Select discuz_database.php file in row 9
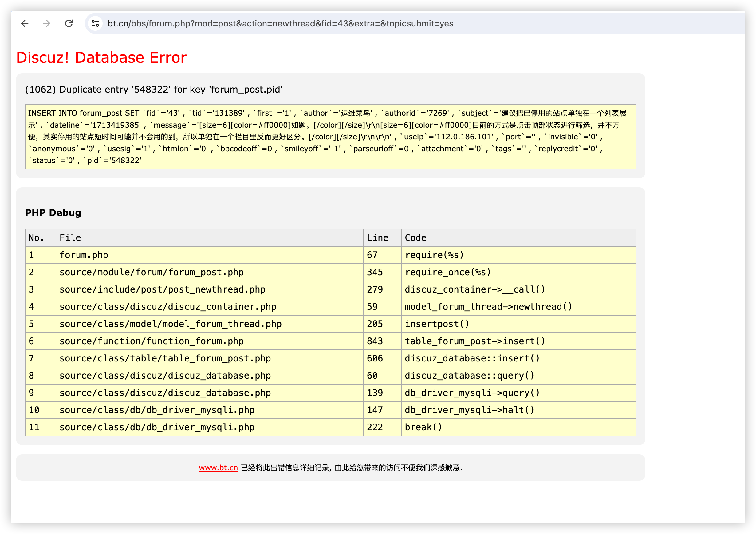 pyautogui.click(x=210, y=393)
